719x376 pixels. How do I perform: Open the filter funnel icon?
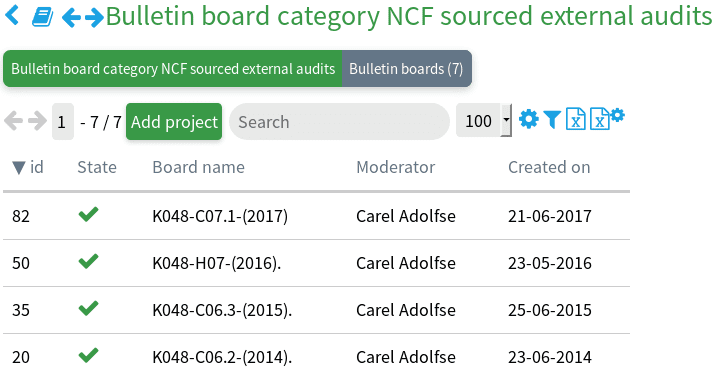(x=552, y=120)
